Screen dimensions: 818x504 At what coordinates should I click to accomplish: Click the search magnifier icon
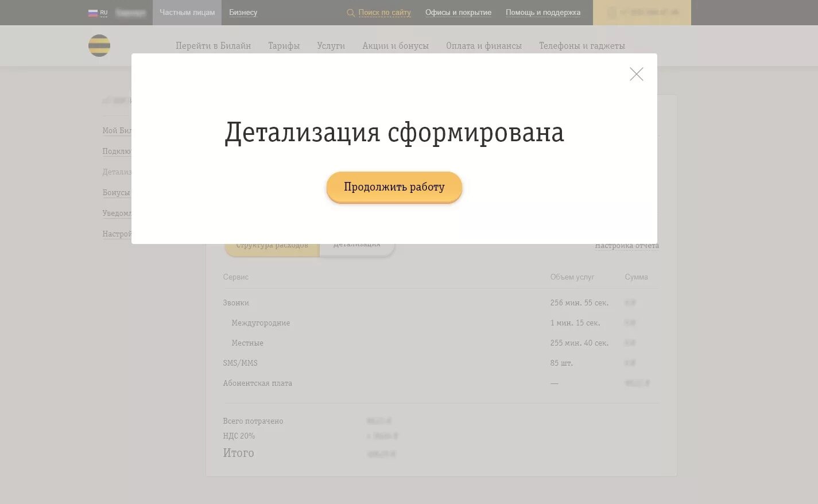351,12
